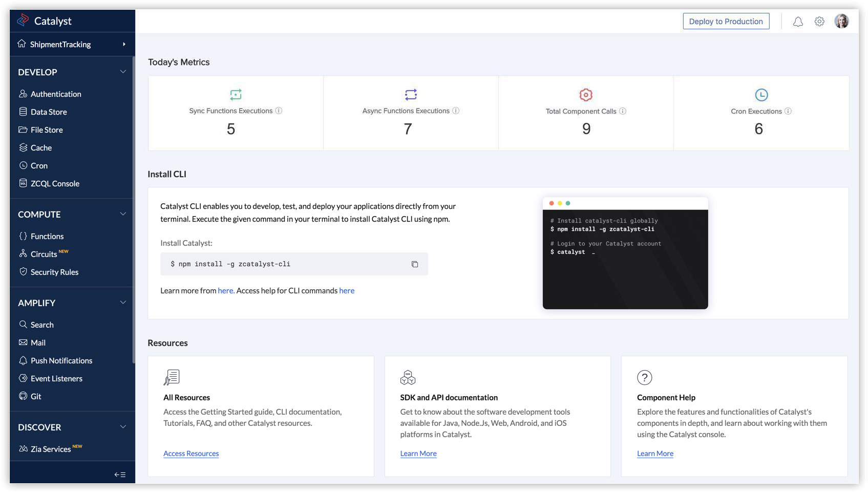
Task: Click the npm install command field
Action: pyautogui.click(x=294, y=264)
